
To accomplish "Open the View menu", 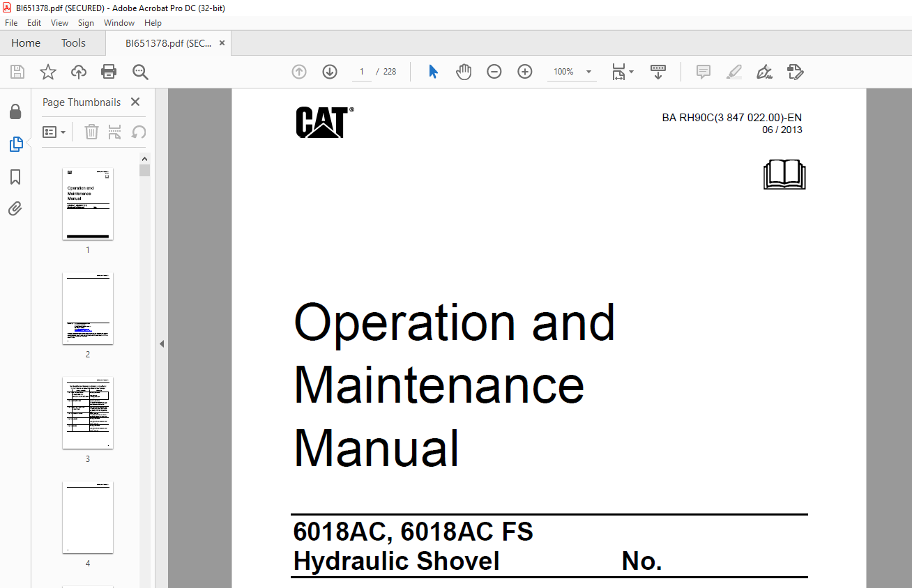I will tap(59, 23).
